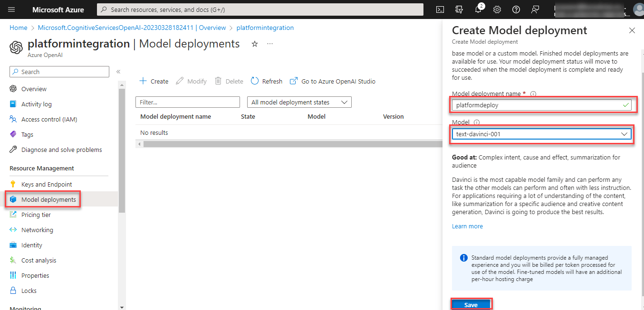The image size is (644, 310).
Task: Click the info icon next to the Model label
Action: [477, 122]
